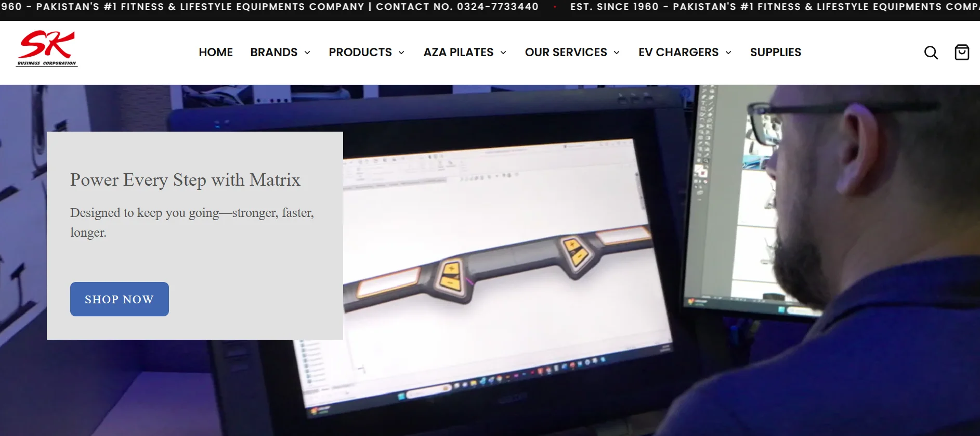Expand the AZA PILATES dropdown chevron
The image size is (980, 436).
coord(503,53)
